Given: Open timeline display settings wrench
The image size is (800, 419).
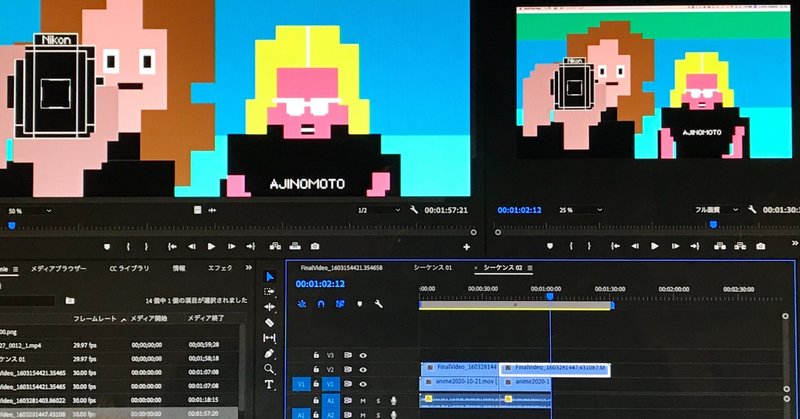Looking at the screenshot, I should (379, 304).
